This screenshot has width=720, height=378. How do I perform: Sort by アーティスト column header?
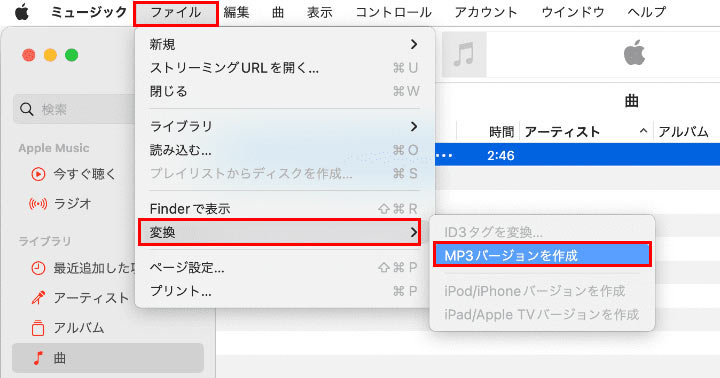click(x=562, y=132)
